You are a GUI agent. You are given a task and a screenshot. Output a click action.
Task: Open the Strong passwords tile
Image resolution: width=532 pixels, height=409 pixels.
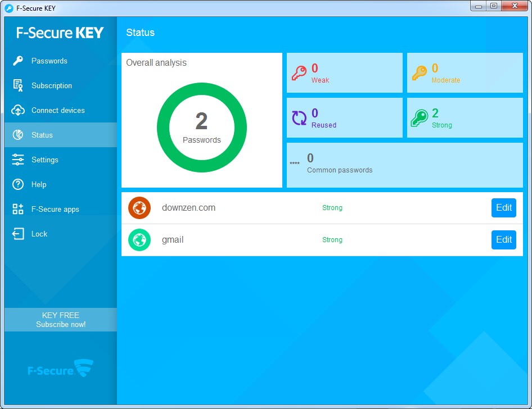pos(465,117)
